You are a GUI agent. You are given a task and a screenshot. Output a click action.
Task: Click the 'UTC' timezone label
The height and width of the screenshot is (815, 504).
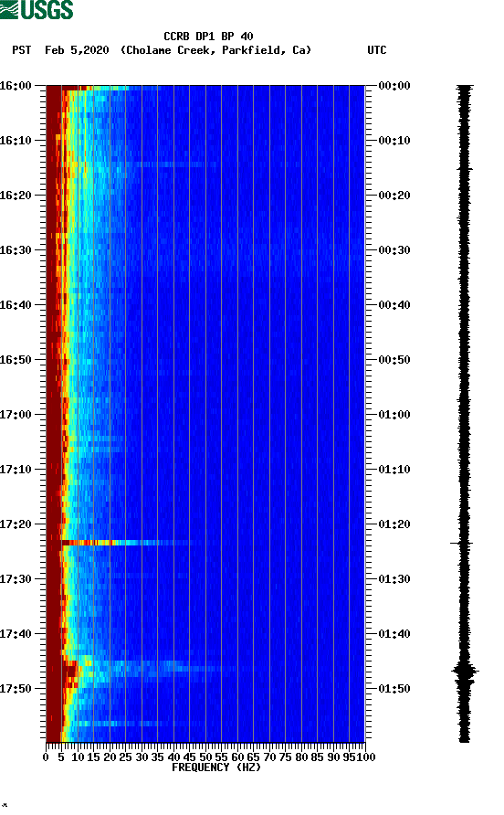click(x=377, y=50)
